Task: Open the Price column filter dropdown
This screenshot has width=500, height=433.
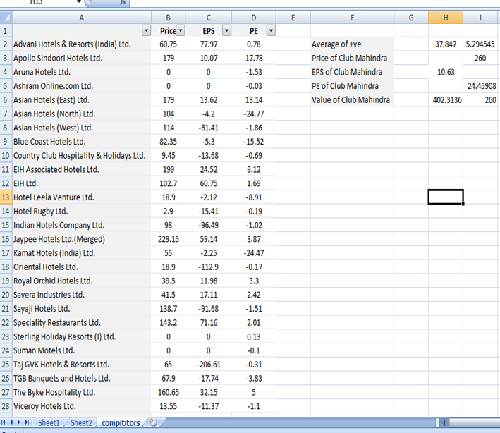Action: click(x=180, y=31)
